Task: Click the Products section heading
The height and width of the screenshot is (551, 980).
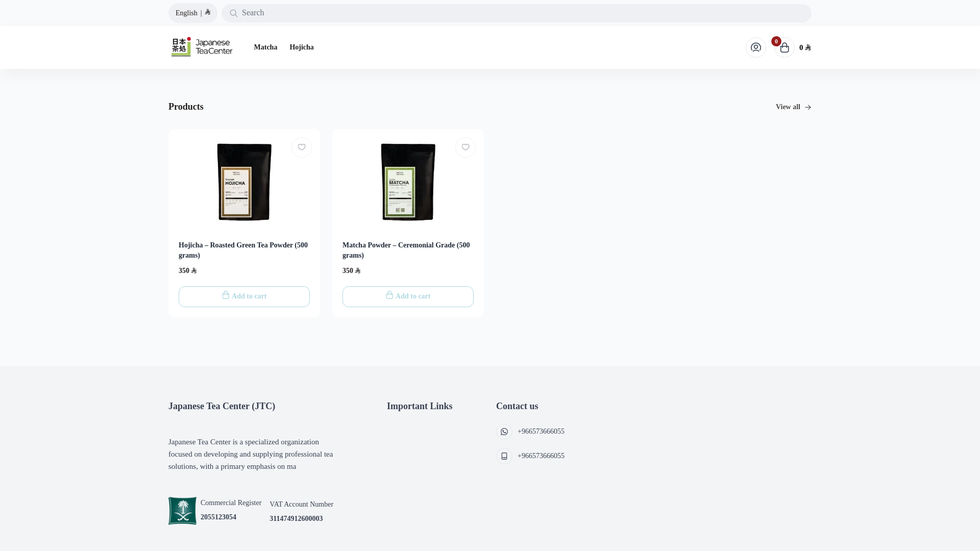Action: pos(186,107)
